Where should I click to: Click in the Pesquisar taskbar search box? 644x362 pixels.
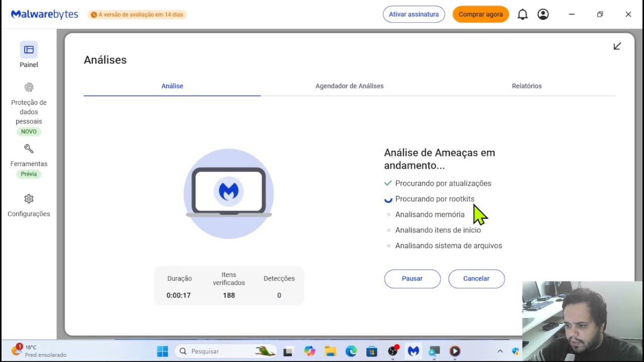tap(226, 351)
